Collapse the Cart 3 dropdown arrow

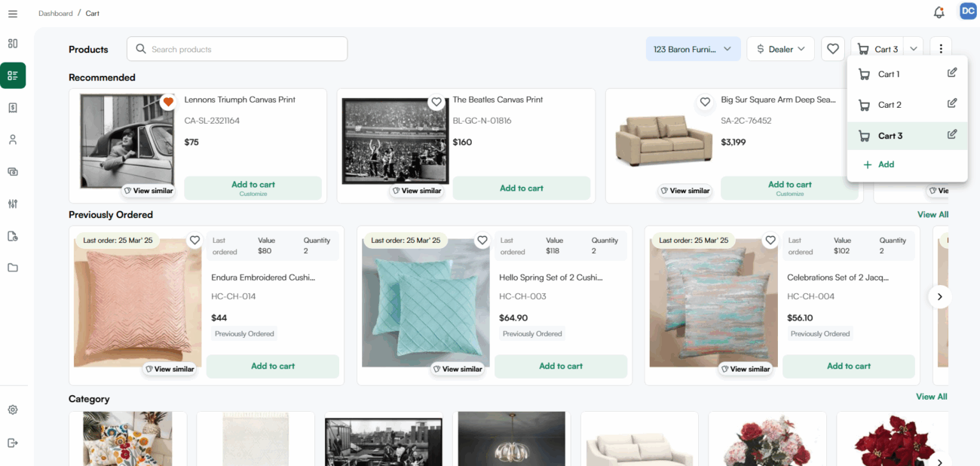(914, 49)
